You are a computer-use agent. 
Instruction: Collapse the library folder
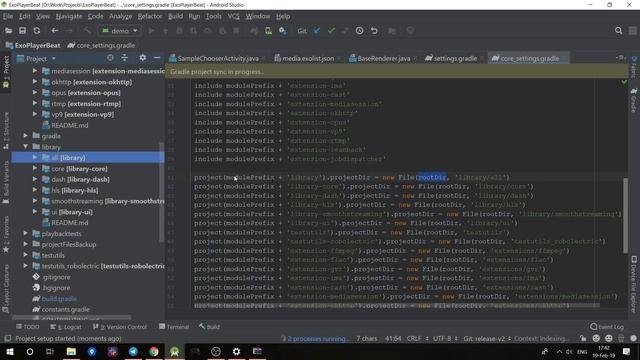coord(26,147)
